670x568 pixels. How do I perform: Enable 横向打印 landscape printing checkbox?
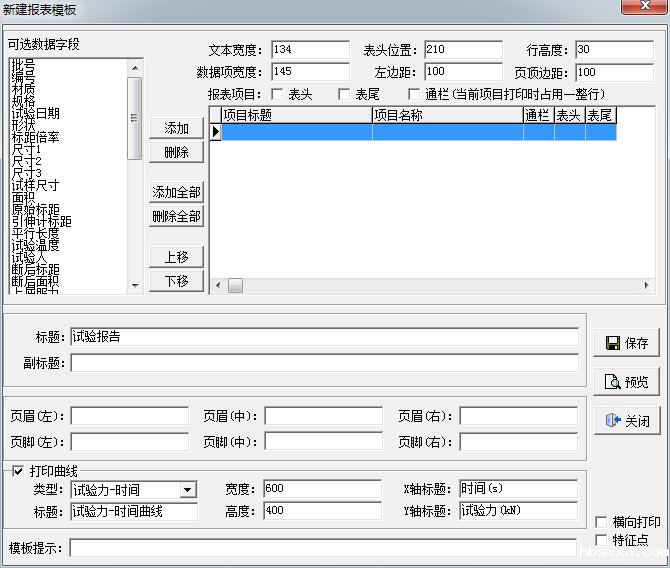pyautogui.click(x=600, y=522)
